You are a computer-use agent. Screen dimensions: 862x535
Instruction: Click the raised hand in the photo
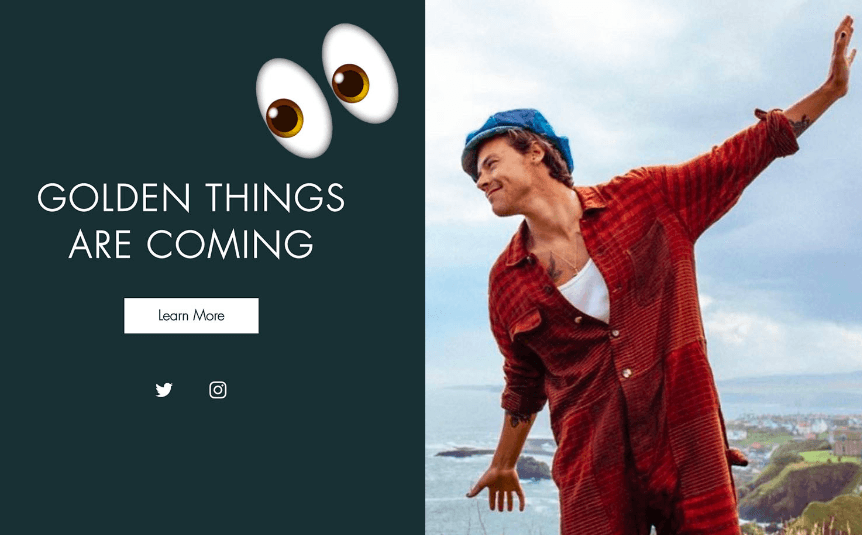pyautogui.click(x=842, y=57)
